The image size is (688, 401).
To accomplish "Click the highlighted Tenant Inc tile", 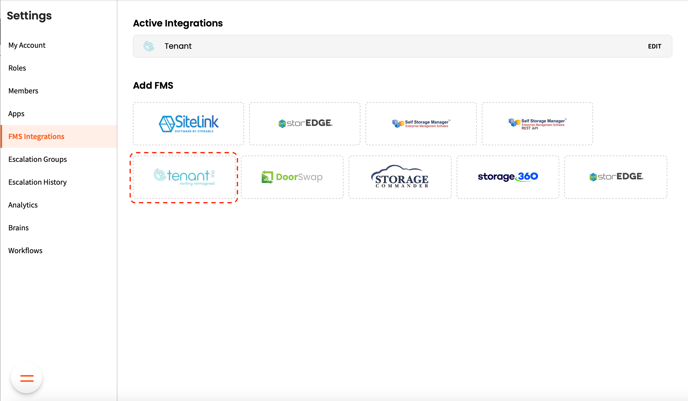I will pos(184,177).
